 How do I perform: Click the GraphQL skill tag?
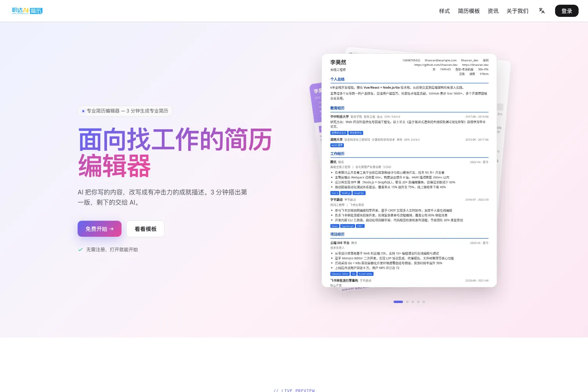pyautogui.click(x=359, y=193)
